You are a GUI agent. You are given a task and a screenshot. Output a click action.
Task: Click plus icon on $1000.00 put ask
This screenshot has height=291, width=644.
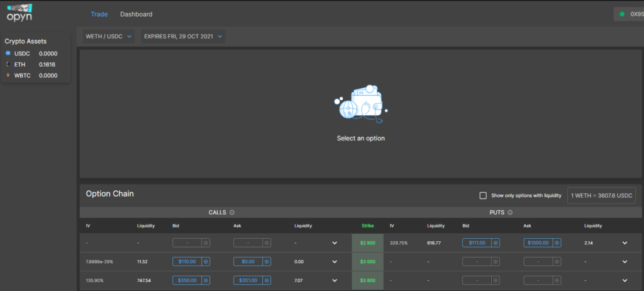557,243
